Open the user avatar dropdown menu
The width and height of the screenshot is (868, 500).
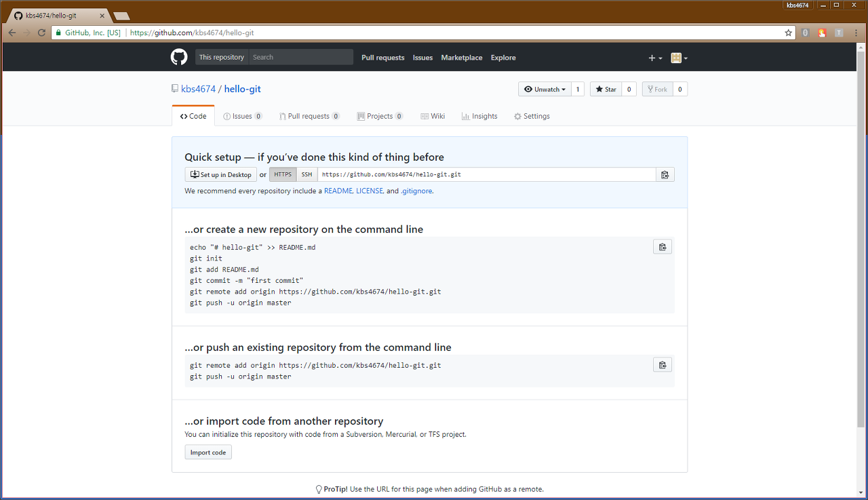(679, 58)
